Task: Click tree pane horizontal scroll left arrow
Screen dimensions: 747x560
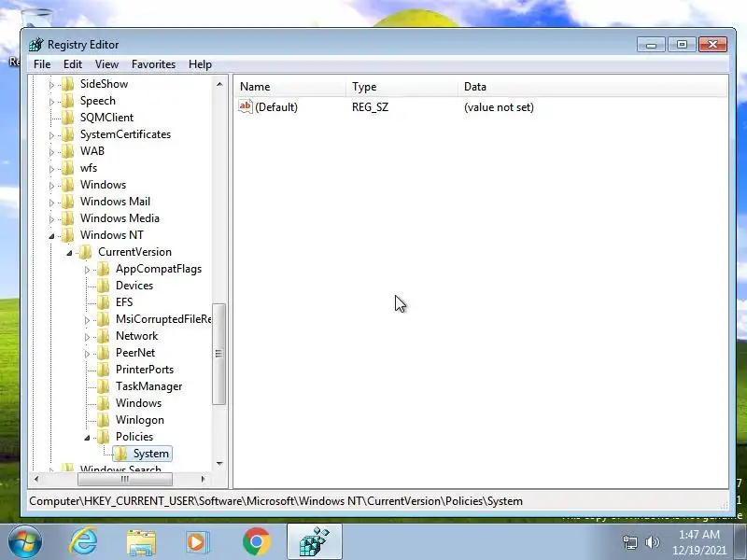Action: coord(36,479)
